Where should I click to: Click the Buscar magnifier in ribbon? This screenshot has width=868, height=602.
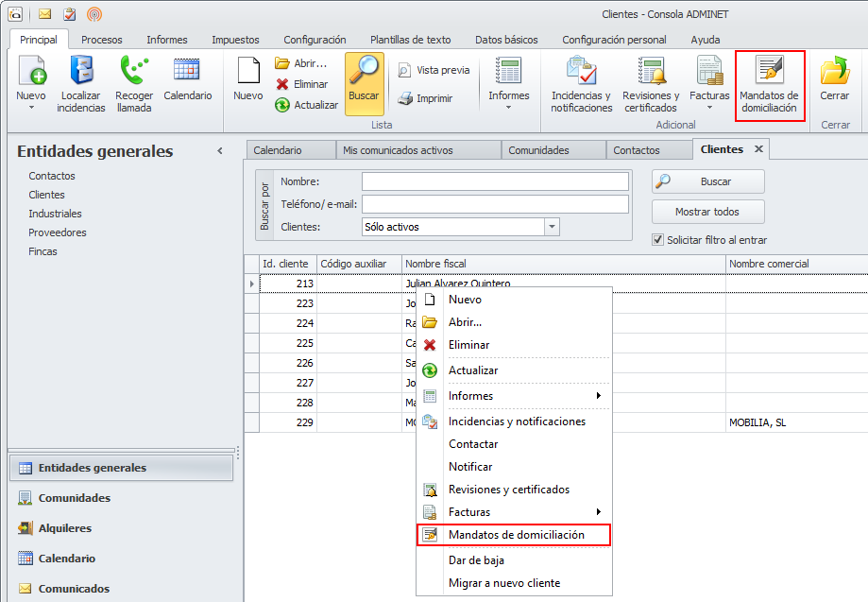pos(364,74)
